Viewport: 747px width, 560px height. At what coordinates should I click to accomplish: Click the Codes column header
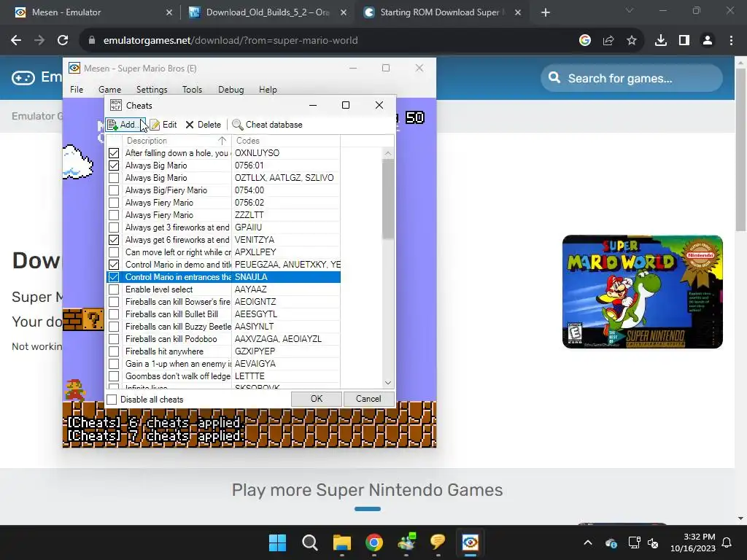(x=286, y=141)
